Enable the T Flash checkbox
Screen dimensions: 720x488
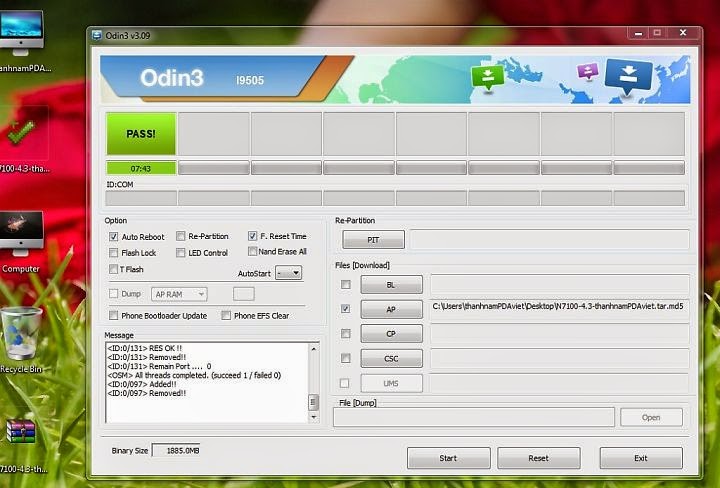point(113,269)
